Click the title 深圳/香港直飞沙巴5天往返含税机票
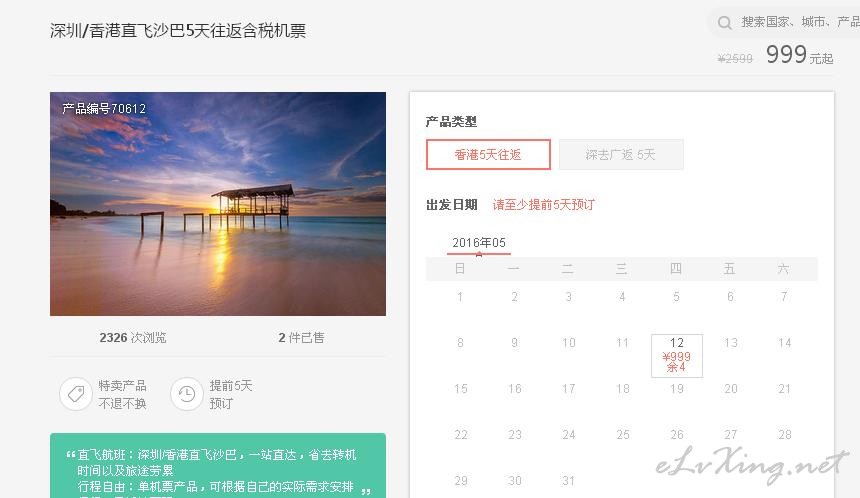Screen dimensions: 860x498 tap(178, 31)
